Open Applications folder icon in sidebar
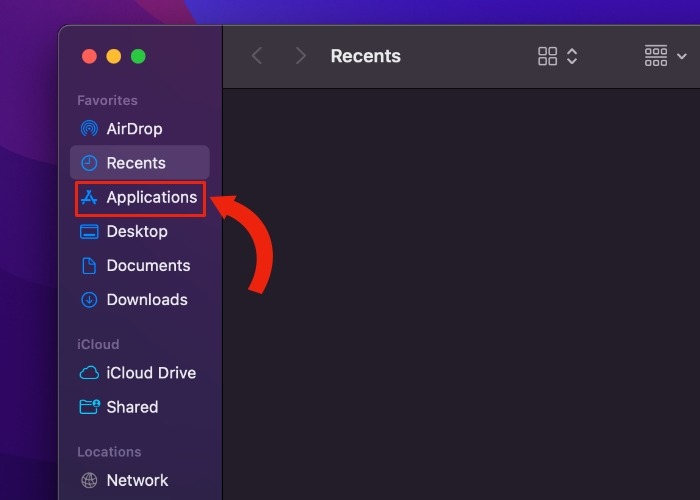This screenshot has height=500, width=700. (x=89, y=198)
